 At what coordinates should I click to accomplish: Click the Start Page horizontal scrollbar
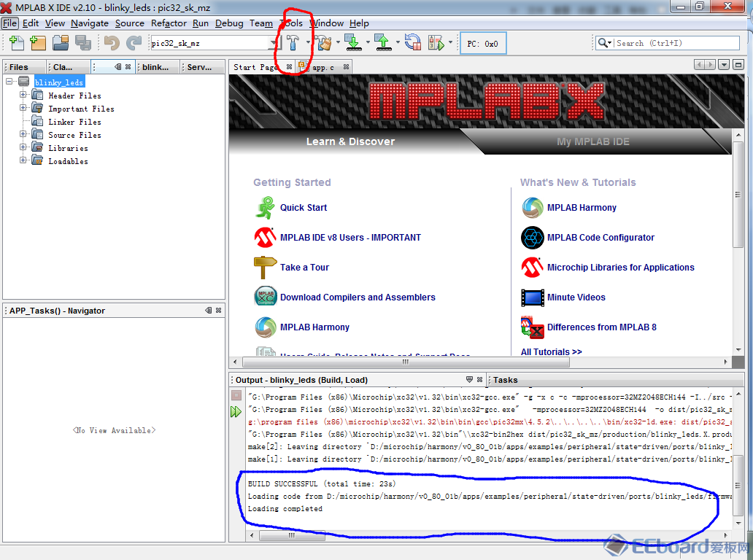tap(406, 362)
